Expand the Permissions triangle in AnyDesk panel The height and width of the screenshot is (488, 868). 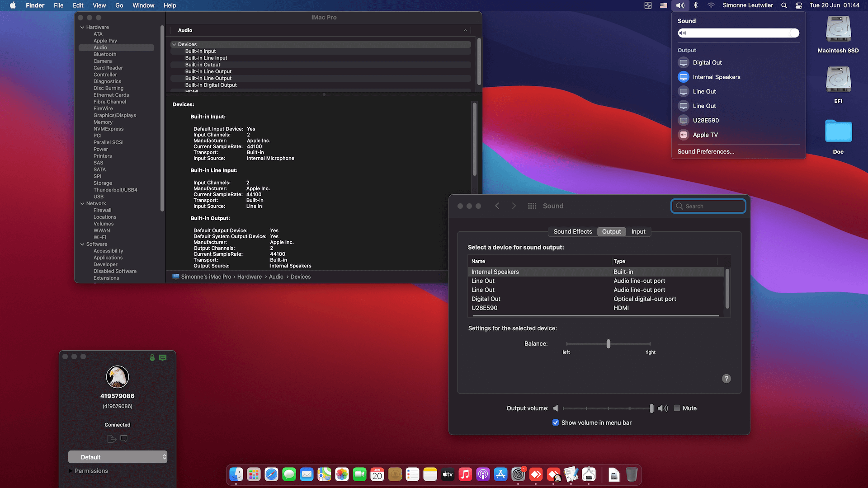[x=71, y=471]
